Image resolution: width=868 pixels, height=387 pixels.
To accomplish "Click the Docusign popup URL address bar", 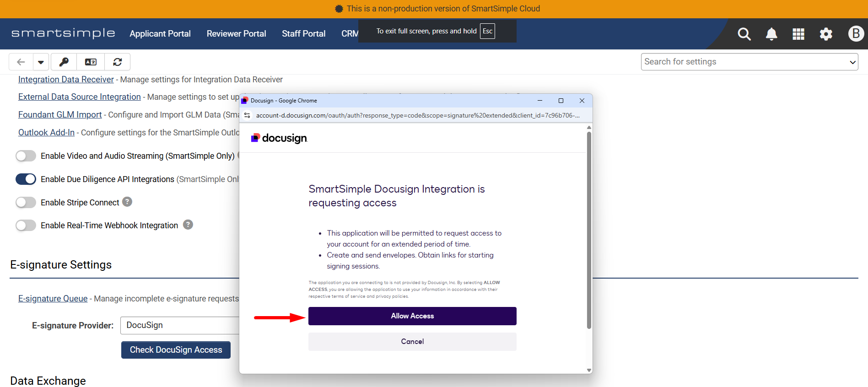I will [417, 115].
